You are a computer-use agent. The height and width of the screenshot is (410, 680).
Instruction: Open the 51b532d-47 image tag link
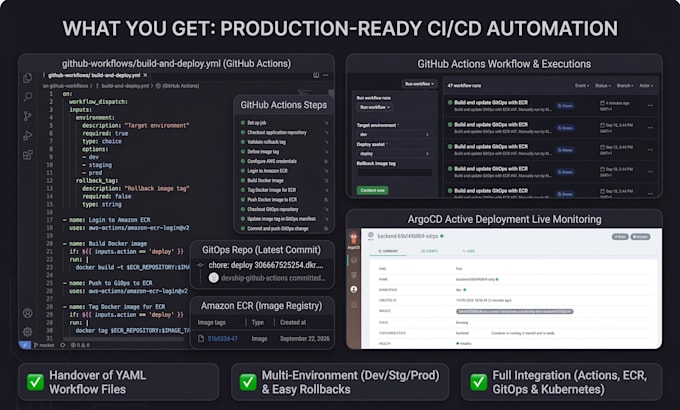222,338
